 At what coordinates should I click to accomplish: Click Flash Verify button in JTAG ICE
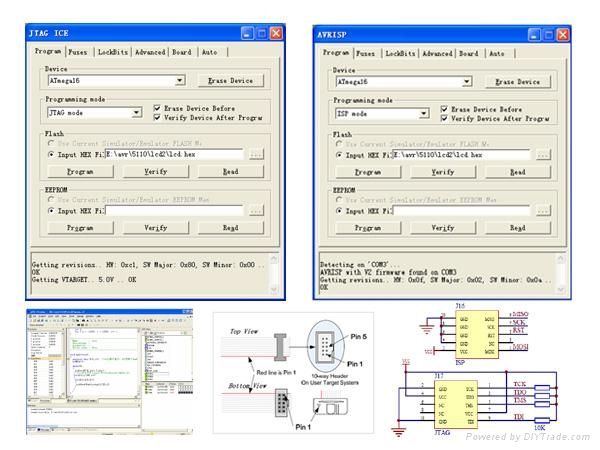156,171
